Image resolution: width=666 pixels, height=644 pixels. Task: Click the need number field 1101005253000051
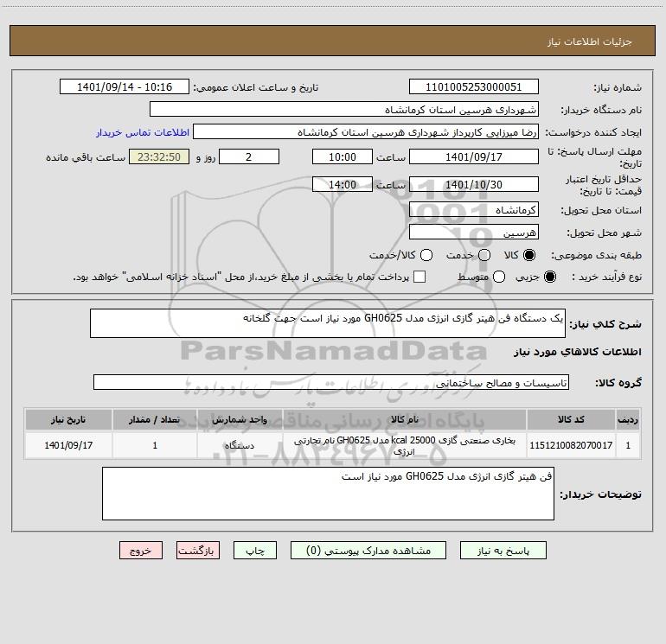pyautogui.click(x=474, y=87)
